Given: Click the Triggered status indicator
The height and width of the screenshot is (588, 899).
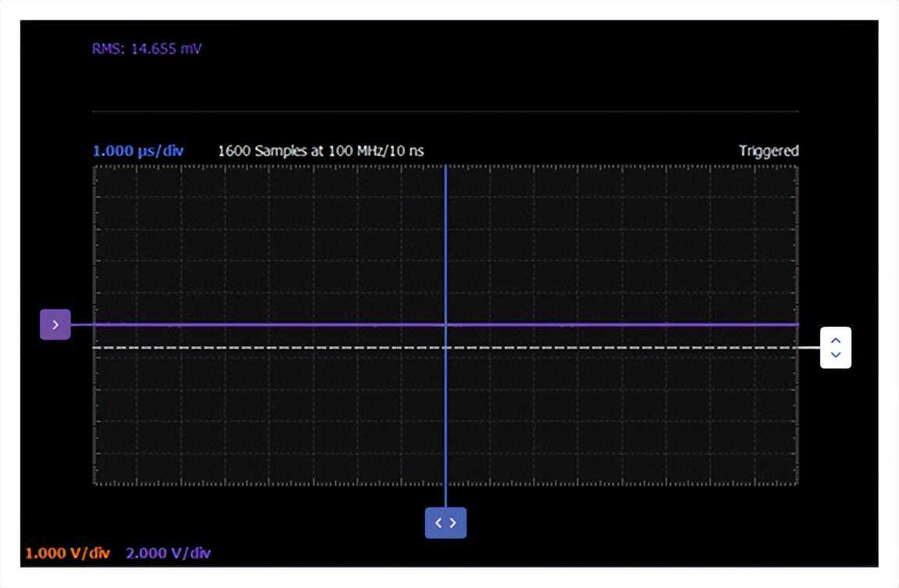Looking at the screenshot, I should pos(769,151).
